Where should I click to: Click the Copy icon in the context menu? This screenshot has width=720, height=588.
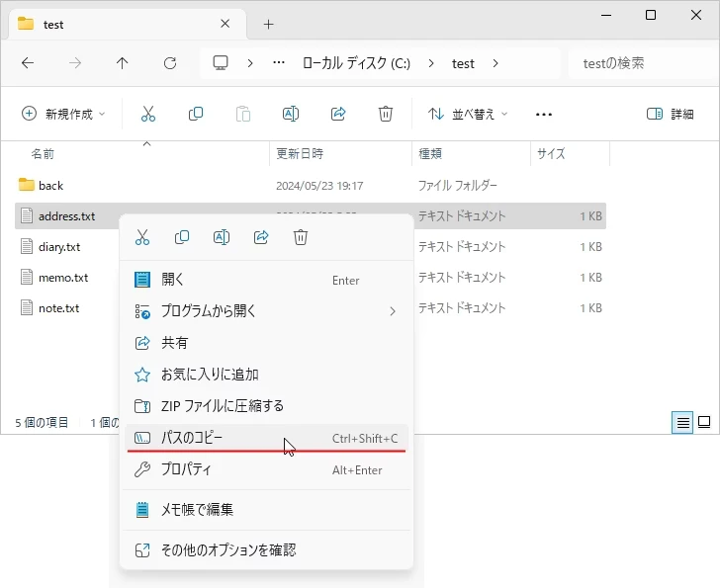[182, 237]
